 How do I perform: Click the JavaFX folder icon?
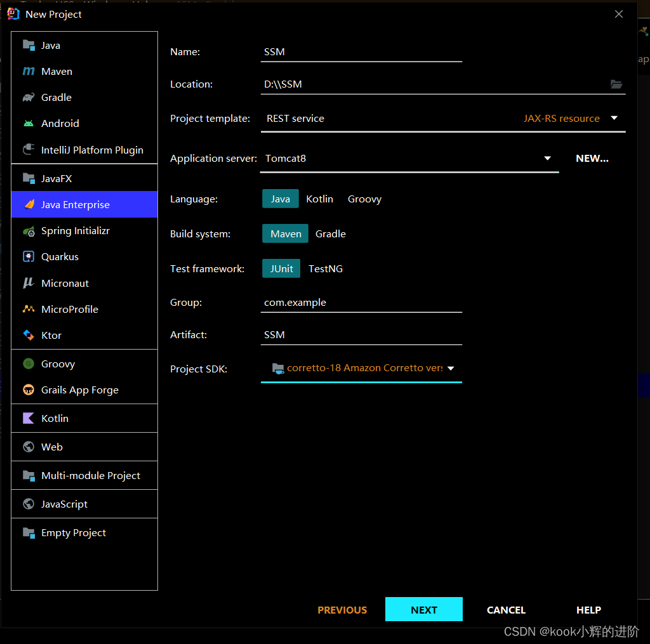tap(29, 179)
